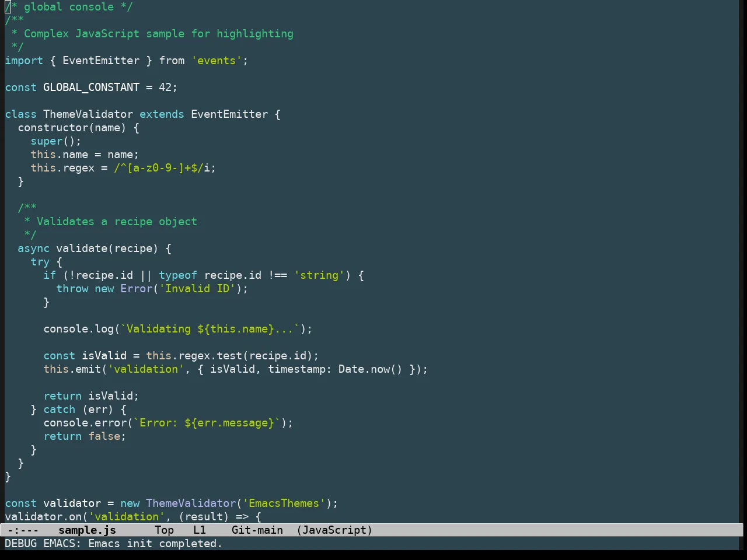Click the 'Complex JavaScript sample for highlighting' comment
This screenshot has width=747, height=560.
coord(159,34)
